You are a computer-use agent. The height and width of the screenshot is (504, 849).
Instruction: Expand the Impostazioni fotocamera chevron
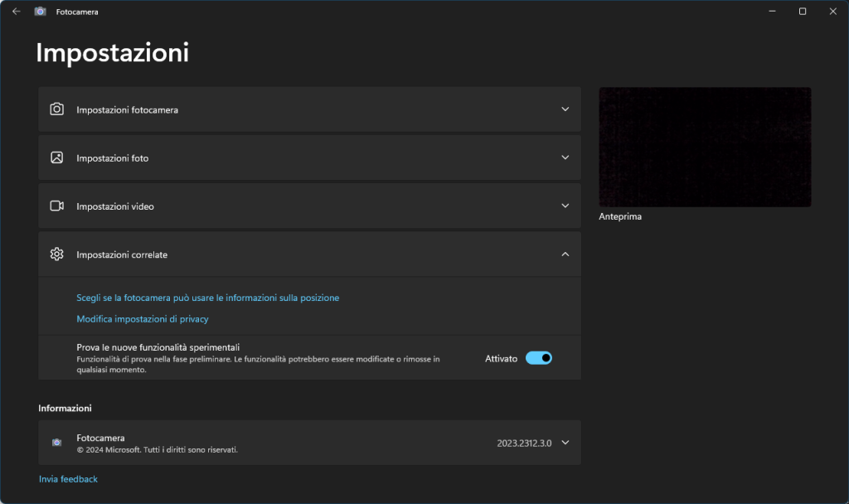(x=565, y=109)
